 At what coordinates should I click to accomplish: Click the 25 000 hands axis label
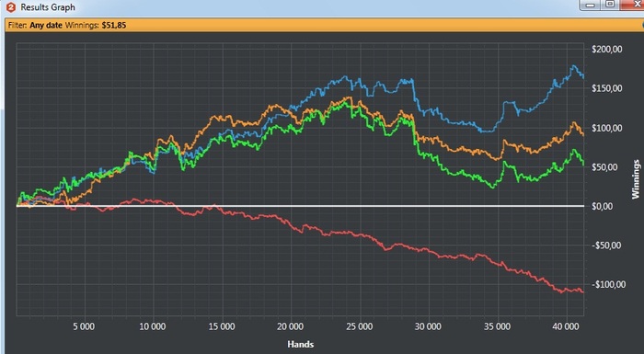click(x=359, y=326)
